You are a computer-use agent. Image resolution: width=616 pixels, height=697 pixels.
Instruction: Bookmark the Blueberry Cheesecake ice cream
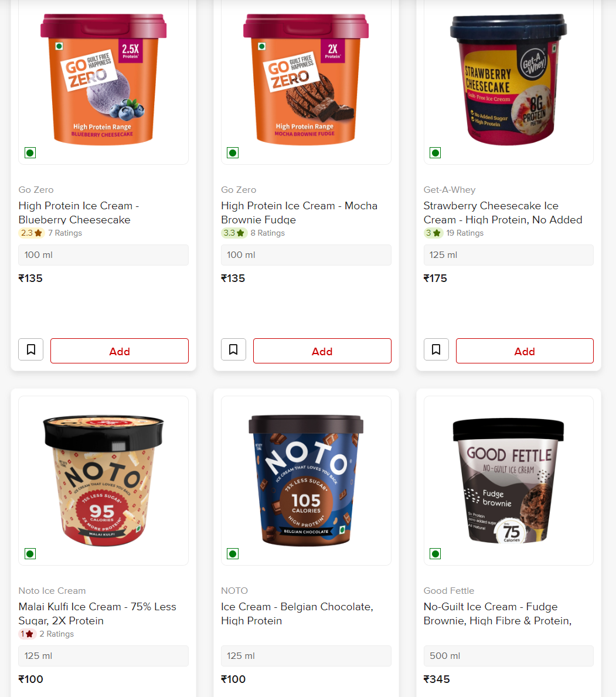click(30, 349)
